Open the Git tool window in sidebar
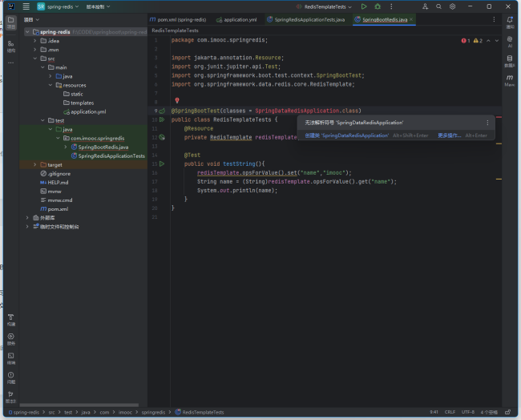 point(11,396)
